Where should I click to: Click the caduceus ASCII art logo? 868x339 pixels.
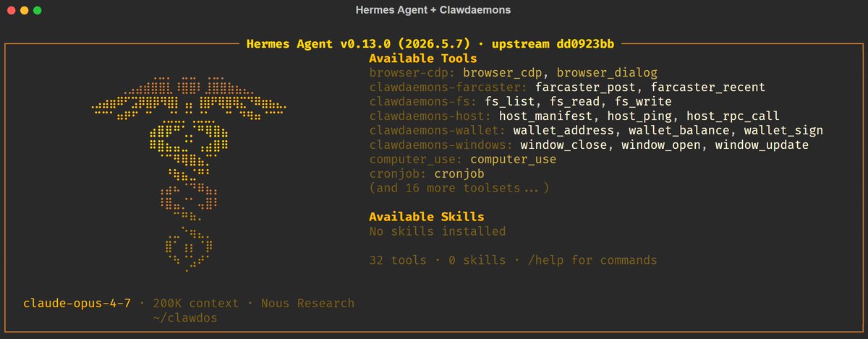(x=189, y=173)
